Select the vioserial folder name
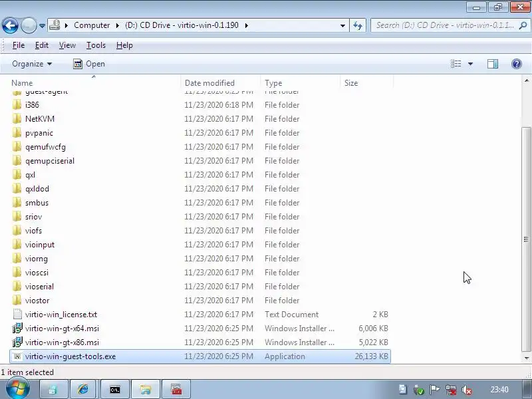 coord(39,287)
